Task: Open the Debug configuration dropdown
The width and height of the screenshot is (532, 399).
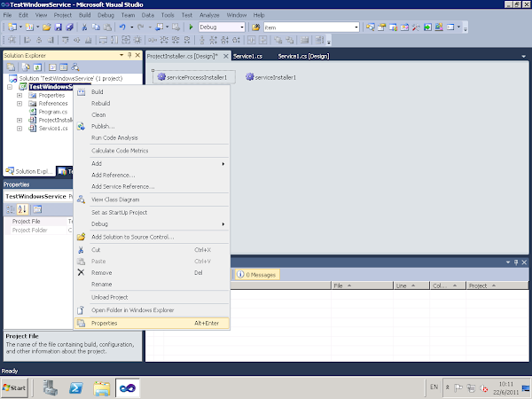Action: pyautogui.click(x=242, y=27)
